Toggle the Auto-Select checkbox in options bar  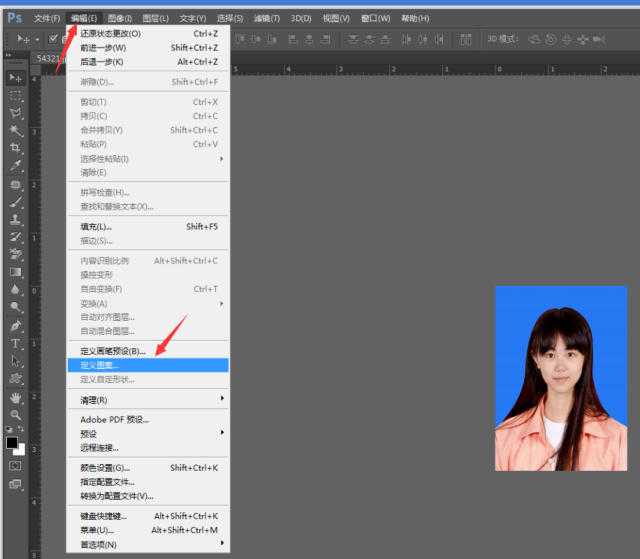(53, 39)
